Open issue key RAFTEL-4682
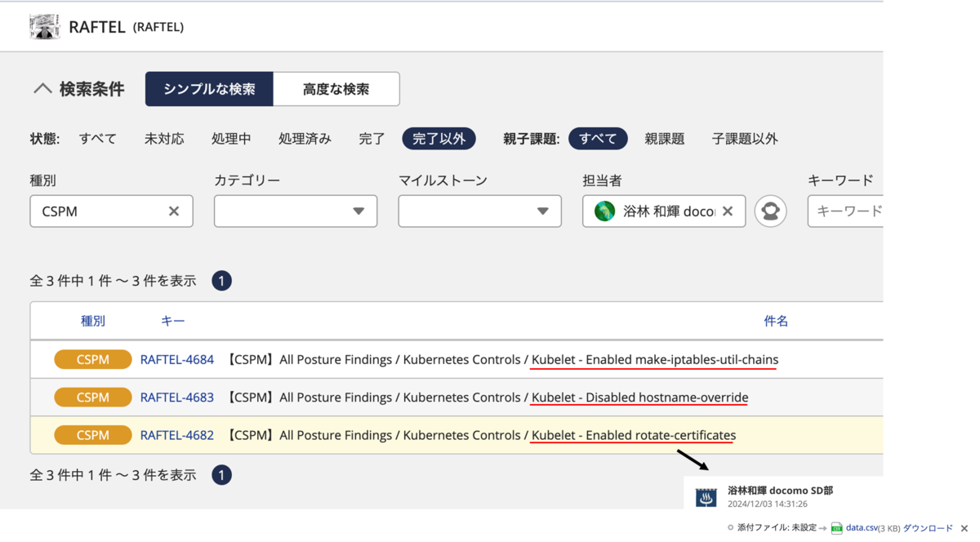980x542 pixels. tap(177, 435)
